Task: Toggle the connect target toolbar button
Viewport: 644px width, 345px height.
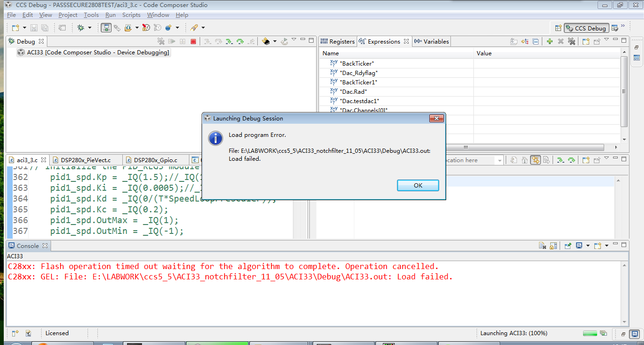Action: [x=107, y=28]
